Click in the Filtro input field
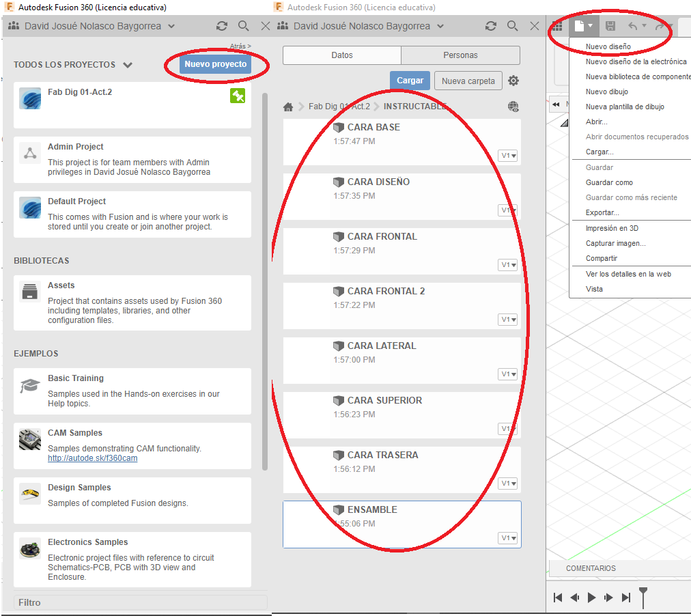This screenshot has height=616, width=691. [141, 602]
